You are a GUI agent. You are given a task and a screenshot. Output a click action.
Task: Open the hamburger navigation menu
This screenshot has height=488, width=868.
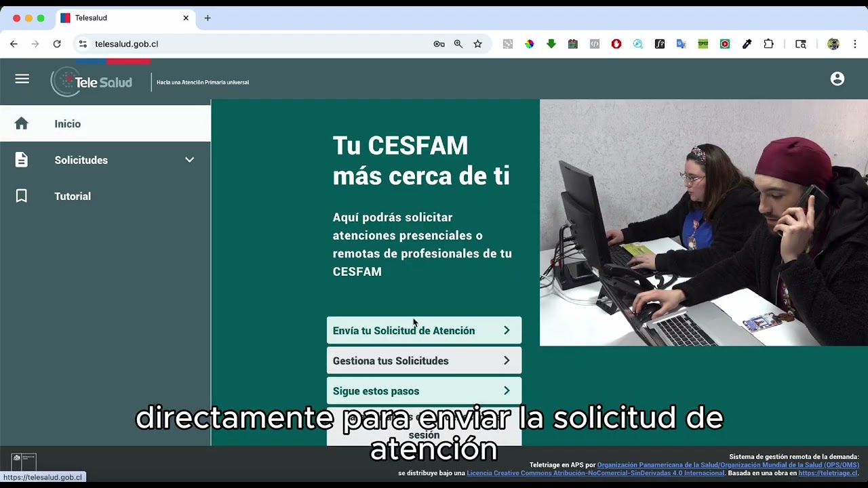click(x=22, y=79)
